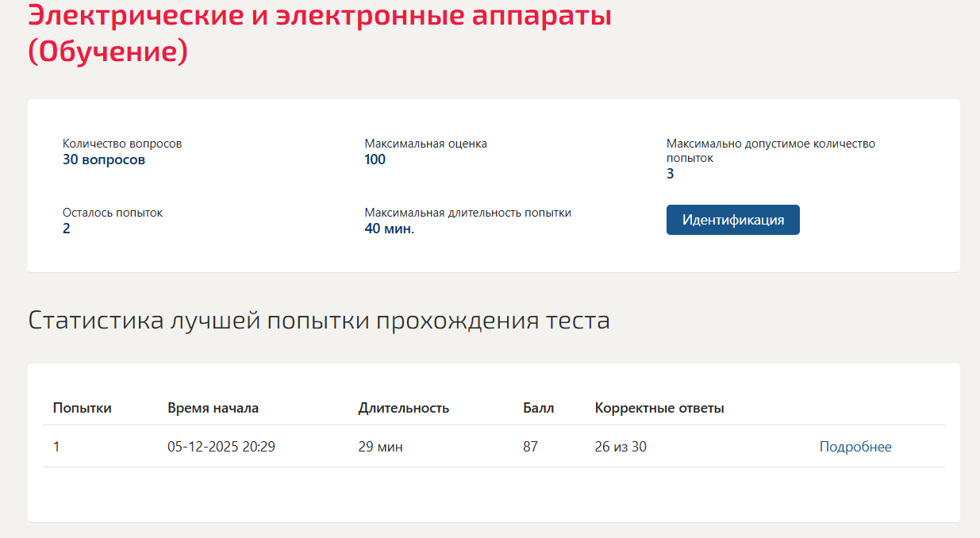The image size is (980, 538).
Task: Select the 29 мин duration cell
Action: pos(381,447)
